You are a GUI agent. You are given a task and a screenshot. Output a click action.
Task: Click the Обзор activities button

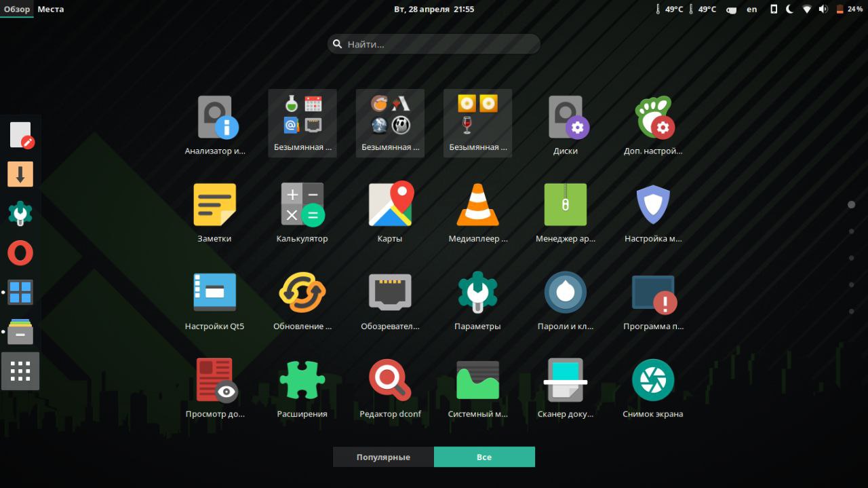coord(17,9)
